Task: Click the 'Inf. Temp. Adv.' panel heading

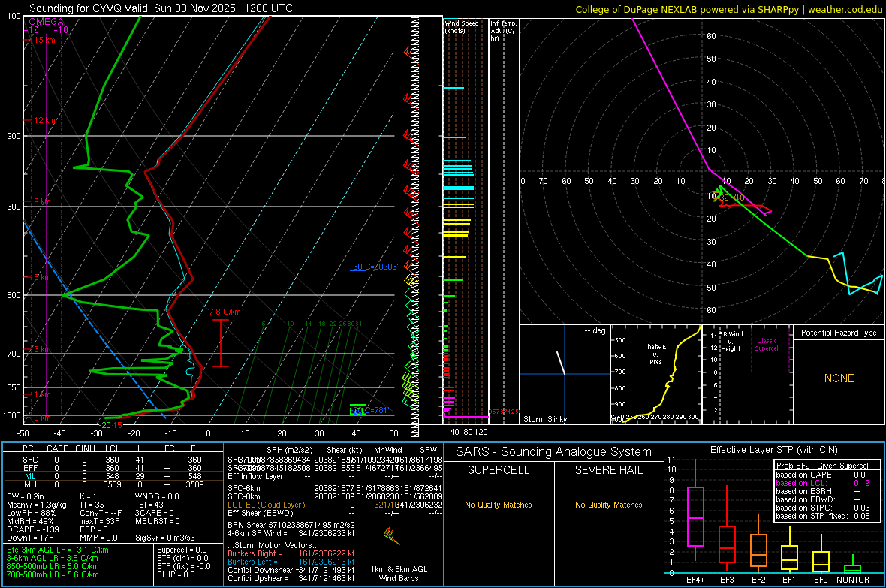Action: [x=503, y=31]
